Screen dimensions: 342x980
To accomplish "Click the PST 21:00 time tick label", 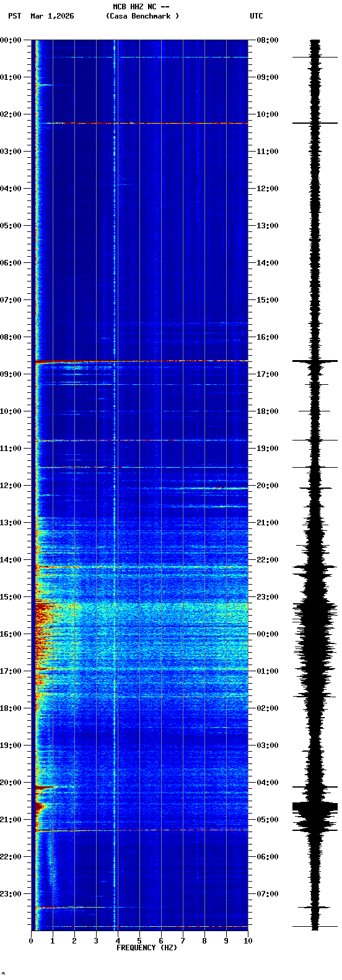I will point(10,820).
